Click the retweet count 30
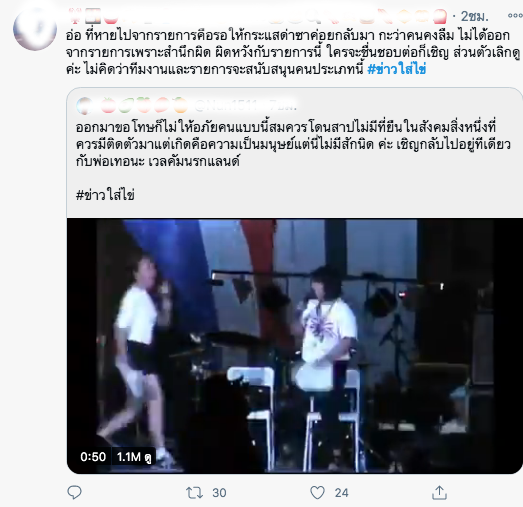523x507 pixels. 219,493
